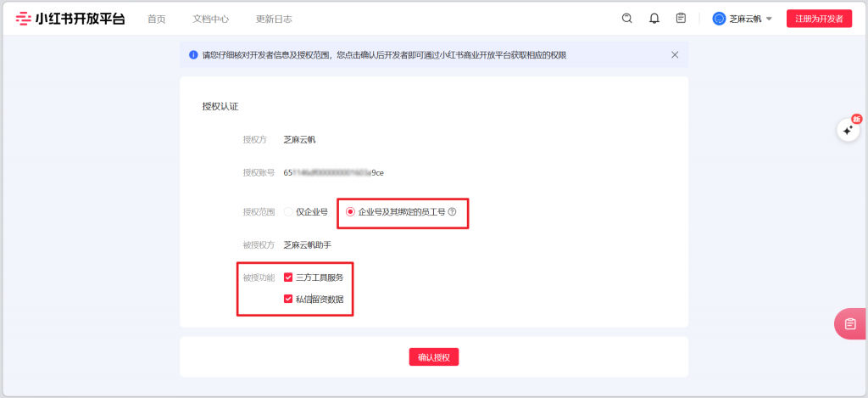The height and width of the screenshot is (398, 868).
Task: Click the 授权认证 heading text
Action: pyautogui.click(x=220, y=106)
